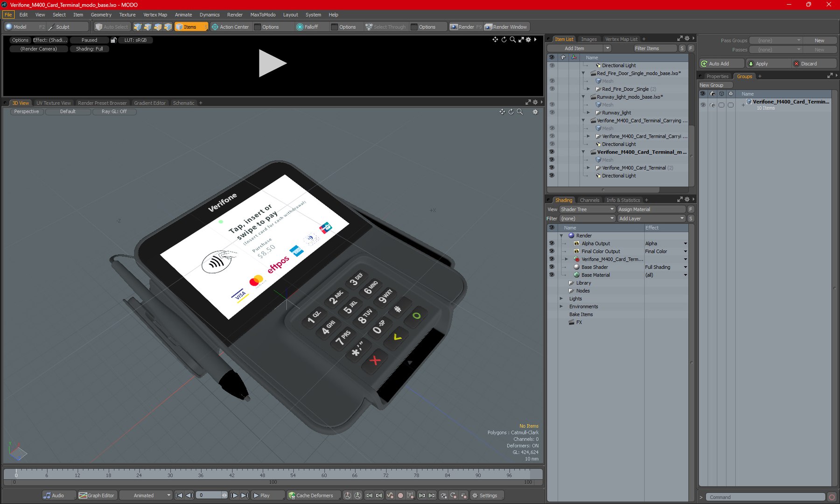Switch to Model mode
The image size is (840, 504).
25,27
